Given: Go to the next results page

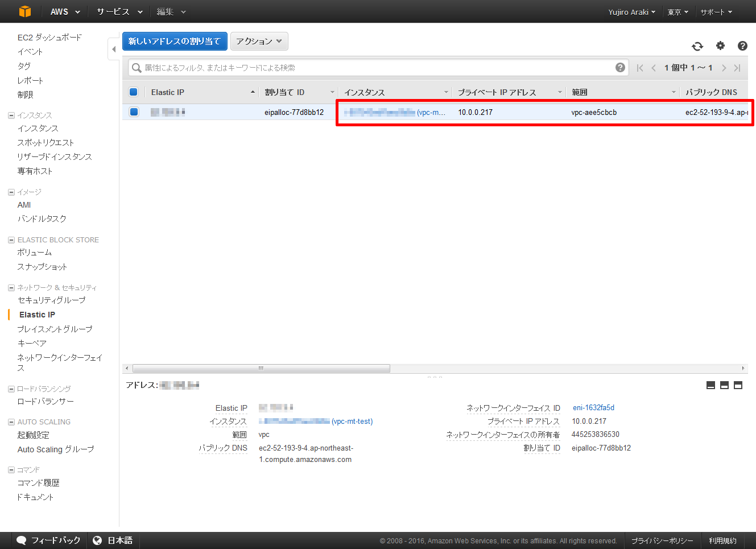Looking at the screenshot, I should tap(724, 68).
